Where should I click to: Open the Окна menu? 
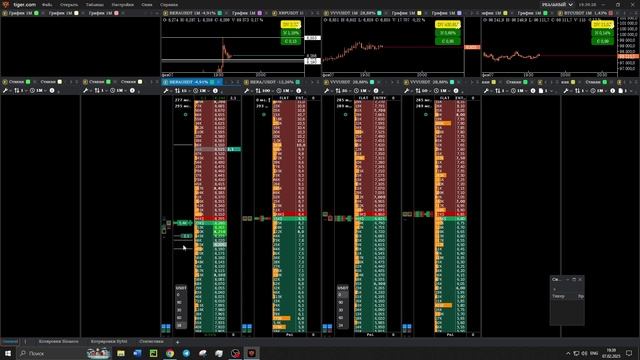[147, 4]
